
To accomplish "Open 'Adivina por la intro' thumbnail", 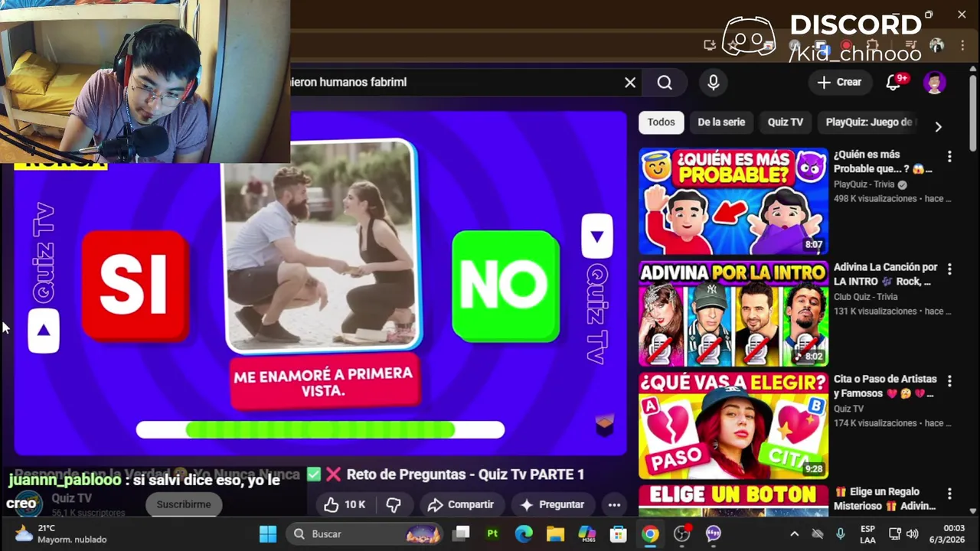I will coord(733,314).
